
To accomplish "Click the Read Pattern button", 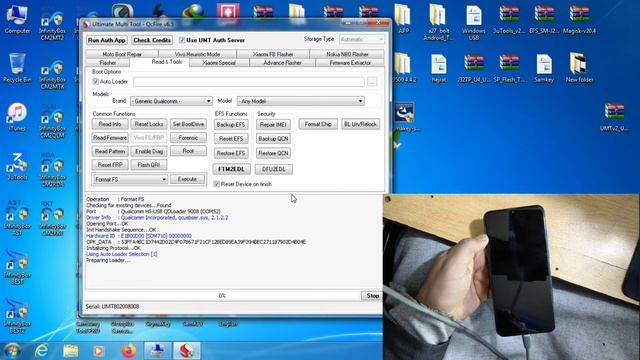I will [110, 151].
